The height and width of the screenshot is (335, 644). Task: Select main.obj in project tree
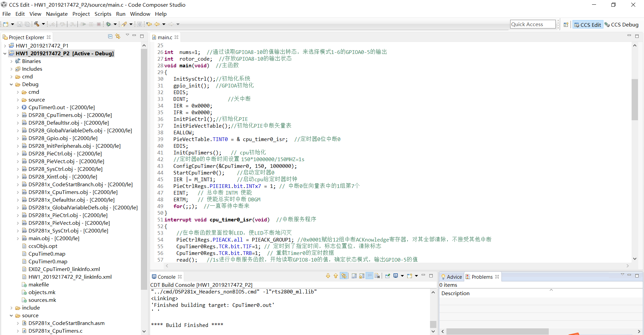(54, 239)
